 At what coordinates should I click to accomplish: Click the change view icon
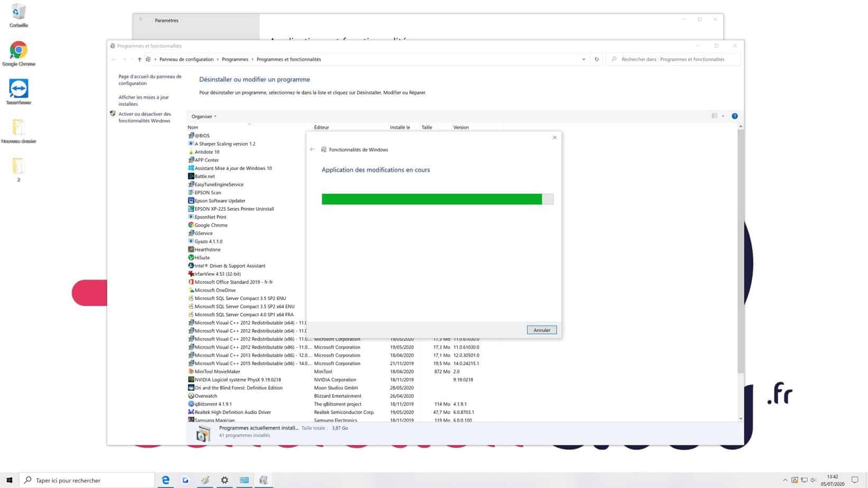(714, 116)
